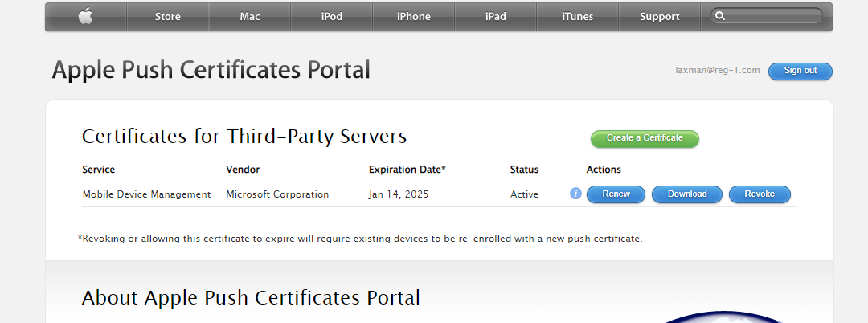
Task: Click the Expiration Date column header
Action: coord(407,170)
